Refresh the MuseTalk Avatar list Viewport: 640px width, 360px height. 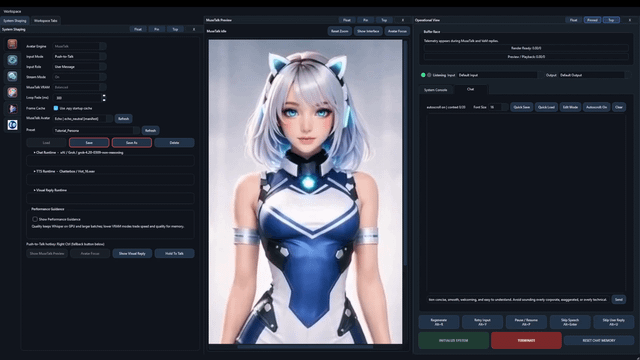click(123, 118)
